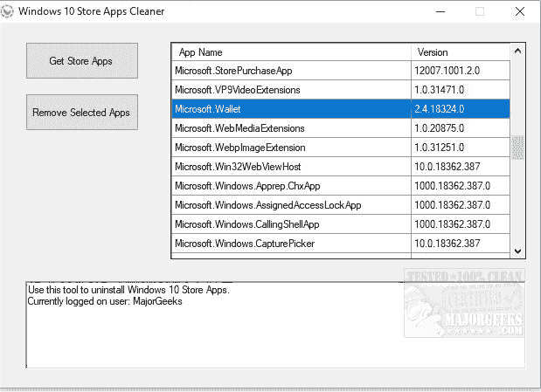Choose Microsoft.WebMediaExtensions from the app list
This screenshot has height=392, width=541.
(x=290, y=128)
